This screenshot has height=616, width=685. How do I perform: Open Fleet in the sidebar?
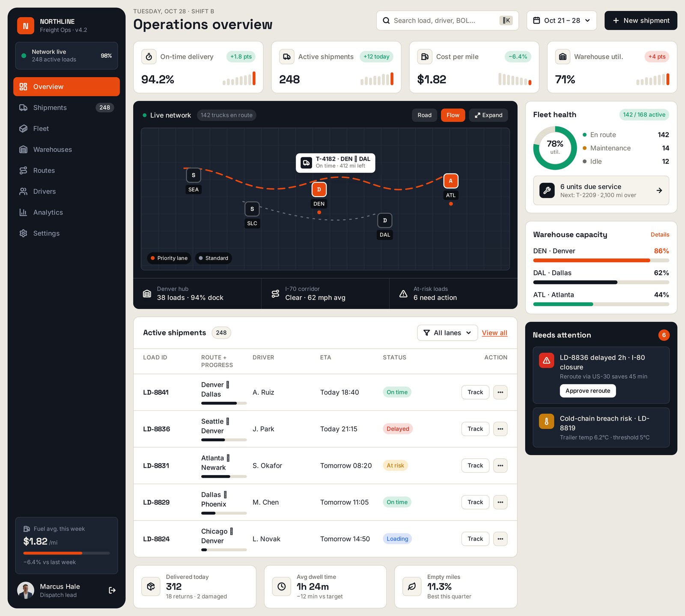(x=66, y=129)
